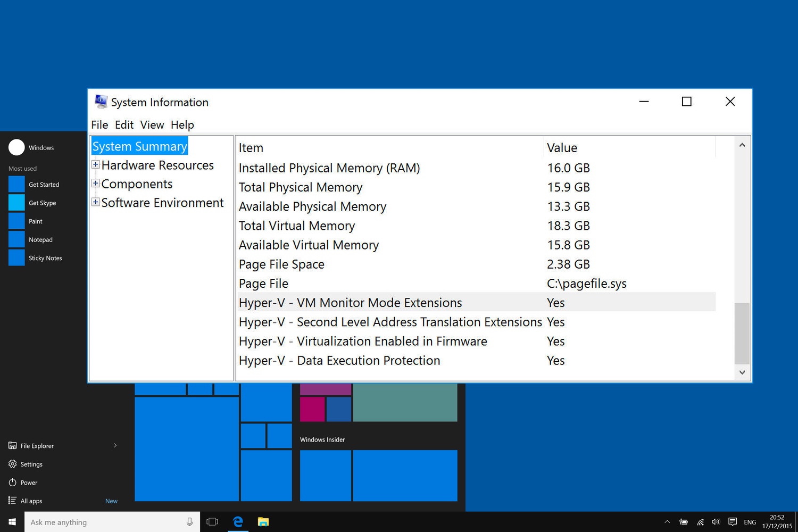The height and width of the screenshot is (532, 798).
Task: Select the Page File Space row
Action: 476,264
